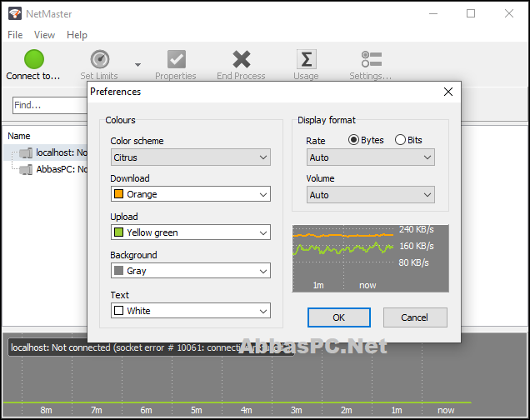Click the 160 KB/s preview label
The width and height of the screenshot is (530, 420).
pos(416,246)
